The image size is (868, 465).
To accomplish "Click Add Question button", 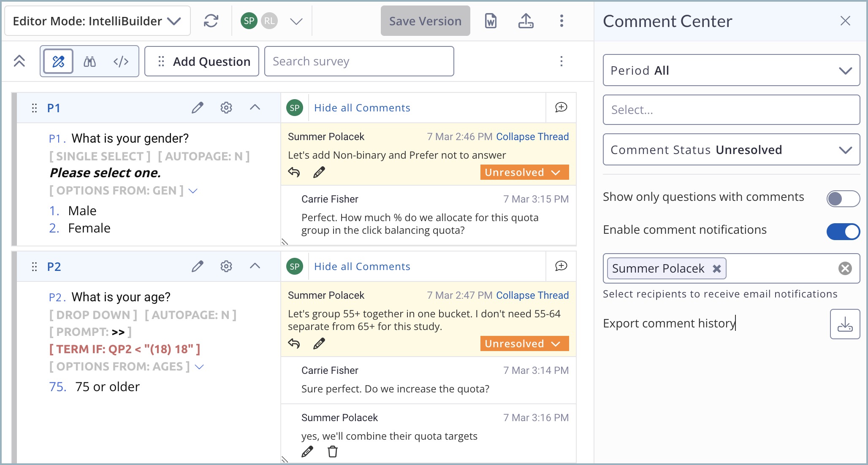I will point(202,62).
